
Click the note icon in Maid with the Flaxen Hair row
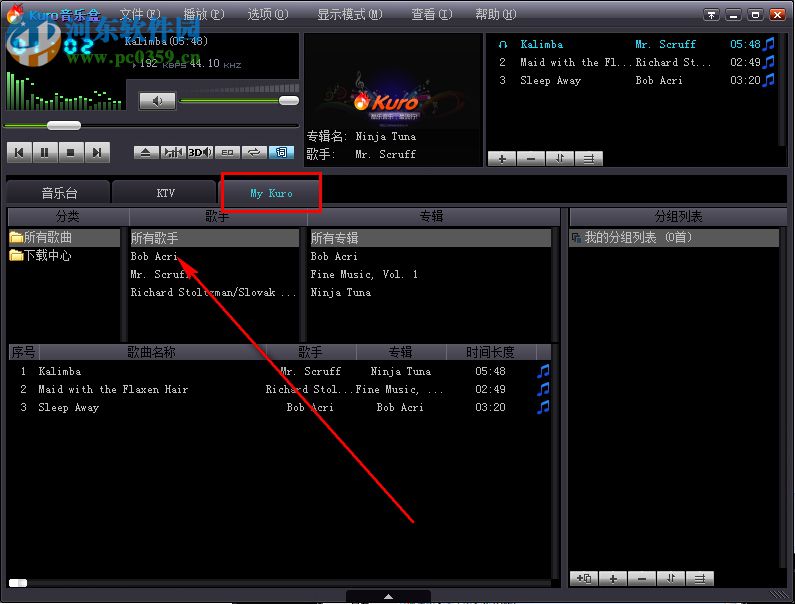(x=543, y=389)
